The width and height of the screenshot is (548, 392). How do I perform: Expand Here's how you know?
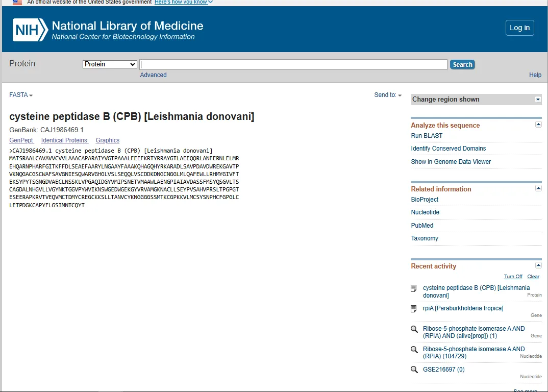coord(184,2)
